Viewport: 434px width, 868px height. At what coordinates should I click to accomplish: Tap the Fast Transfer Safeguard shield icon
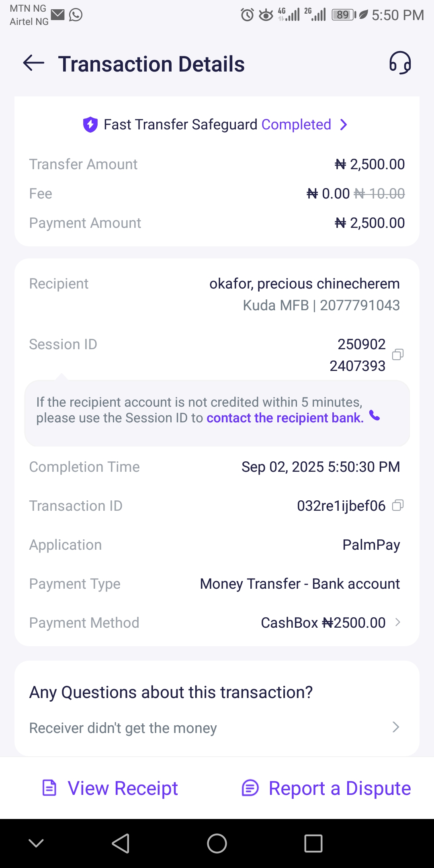(90, 125)
